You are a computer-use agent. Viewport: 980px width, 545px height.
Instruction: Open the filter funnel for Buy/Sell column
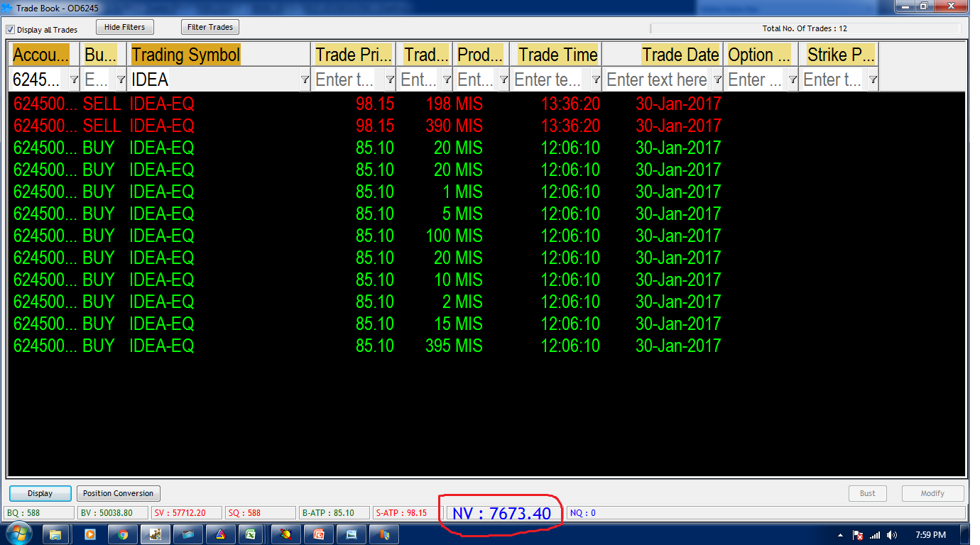click(121, 80)
